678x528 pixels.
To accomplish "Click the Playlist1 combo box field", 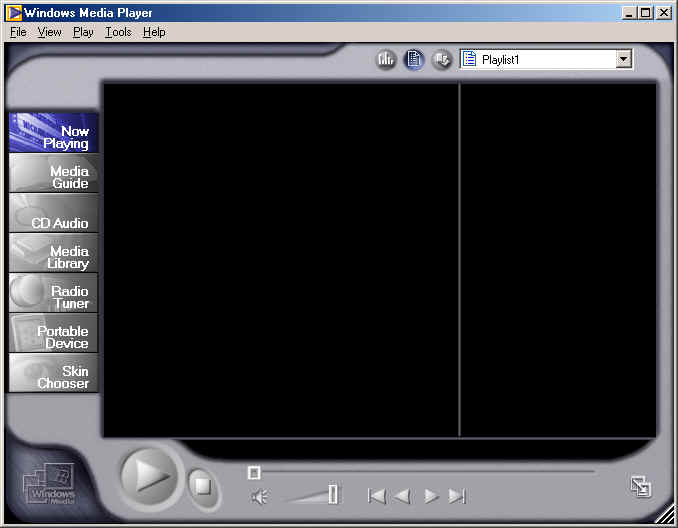I will pos(546,59).
